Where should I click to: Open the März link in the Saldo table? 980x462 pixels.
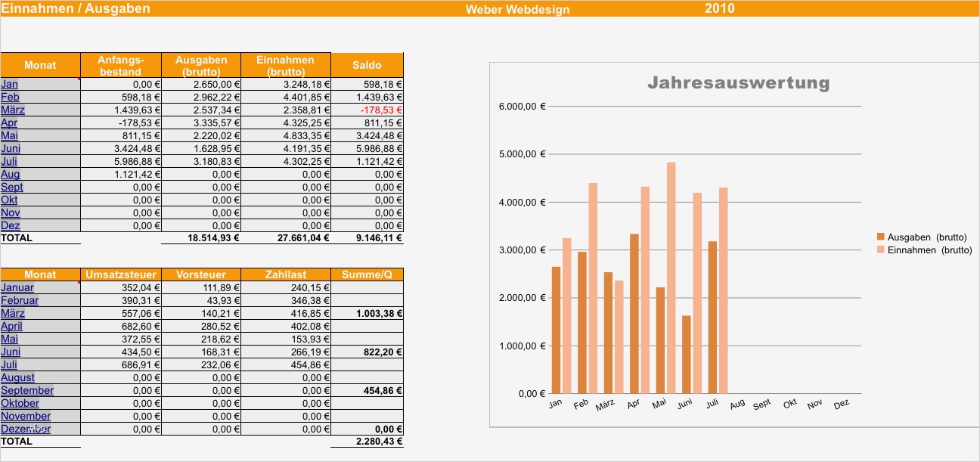13,110
